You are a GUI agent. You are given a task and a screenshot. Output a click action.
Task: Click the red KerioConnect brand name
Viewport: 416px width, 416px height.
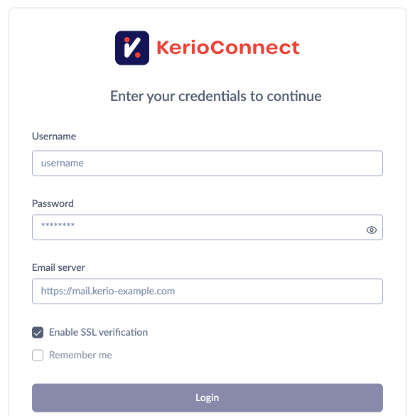coord(228,47)
